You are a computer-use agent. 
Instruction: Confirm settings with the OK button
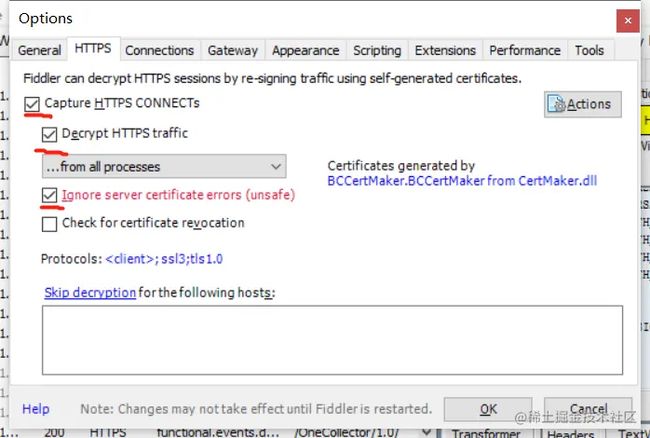point(488,409)
